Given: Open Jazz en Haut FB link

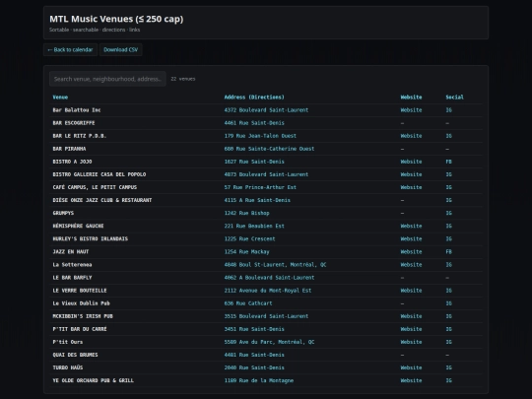Looking at the screenshot, I should coord(449,252).
